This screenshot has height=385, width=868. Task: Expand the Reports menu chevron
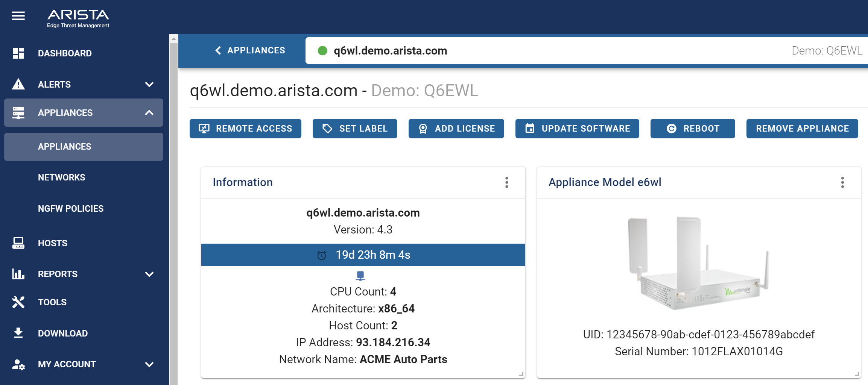point(149,274)
